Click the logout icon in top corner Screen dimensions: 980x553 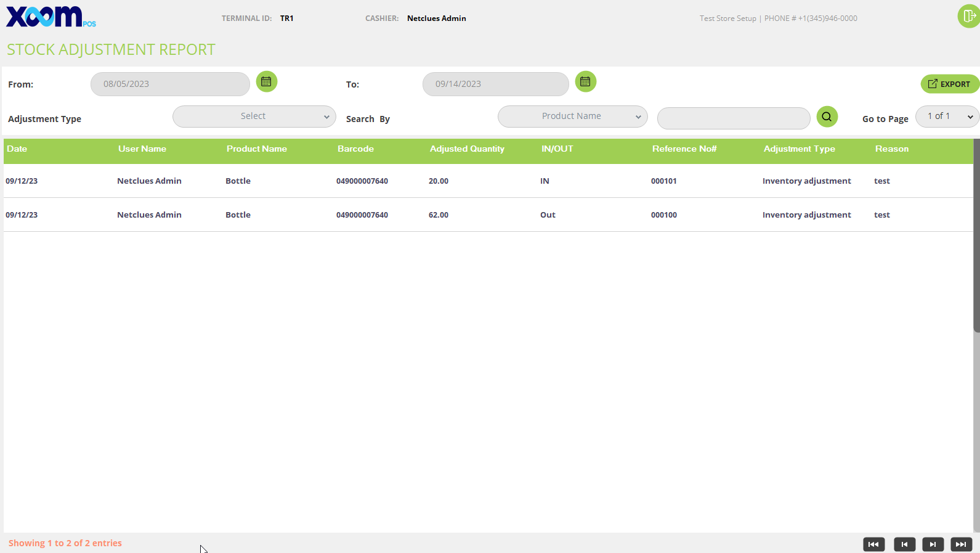tap(969, 16)
